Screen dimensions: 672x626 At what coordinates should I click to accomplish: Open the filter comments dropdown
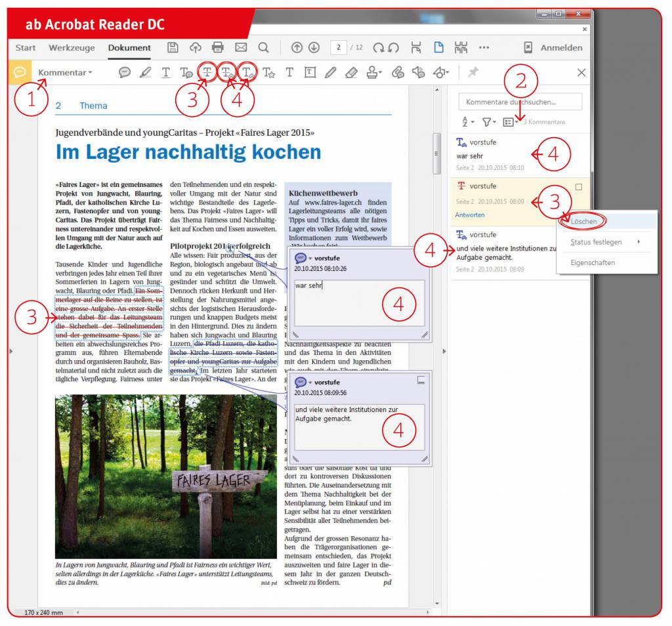(x=488, y=122)
